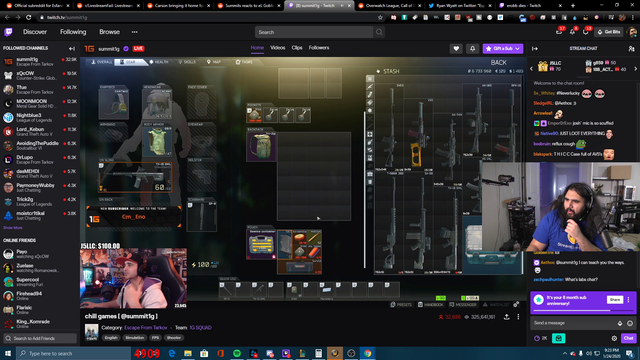Open the xQcOW channel in the sidebar
640x360 pixels.
(x=40, y=76)
